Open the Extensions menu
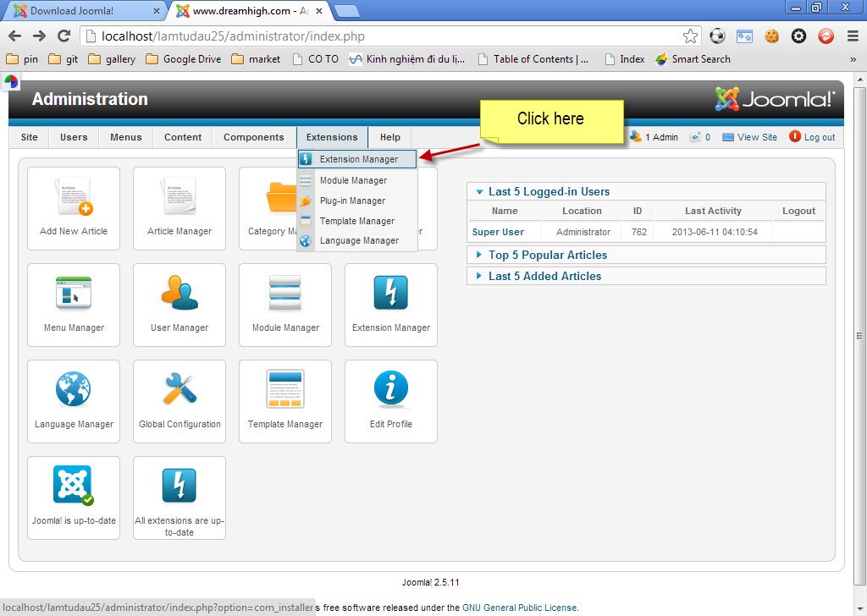 [x=332, y=136]
